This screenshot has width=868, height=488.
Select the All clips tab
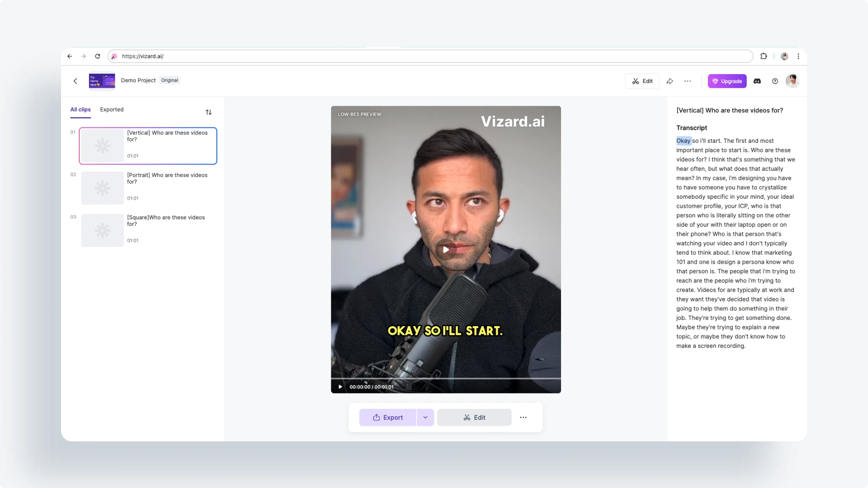point(80,110)
